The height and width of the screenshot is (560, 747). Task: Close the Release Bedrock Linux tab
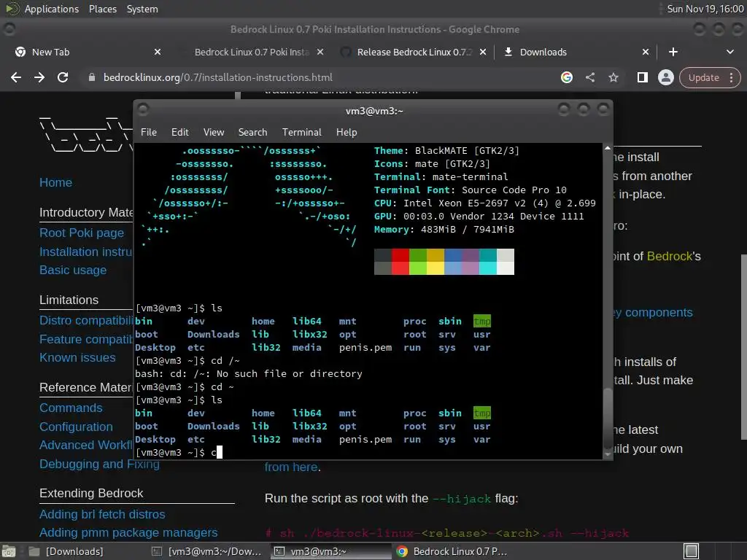[x=483, y=52]
